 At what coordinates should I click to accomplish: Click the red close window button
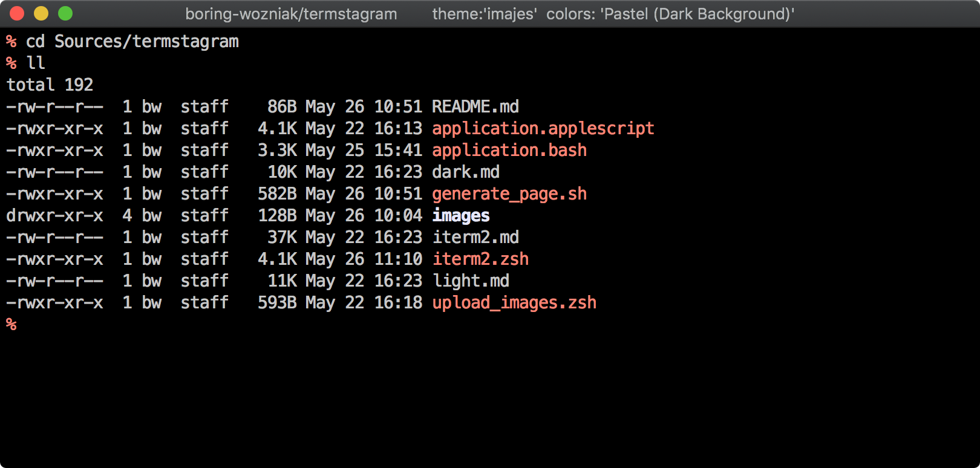[17, 13]
